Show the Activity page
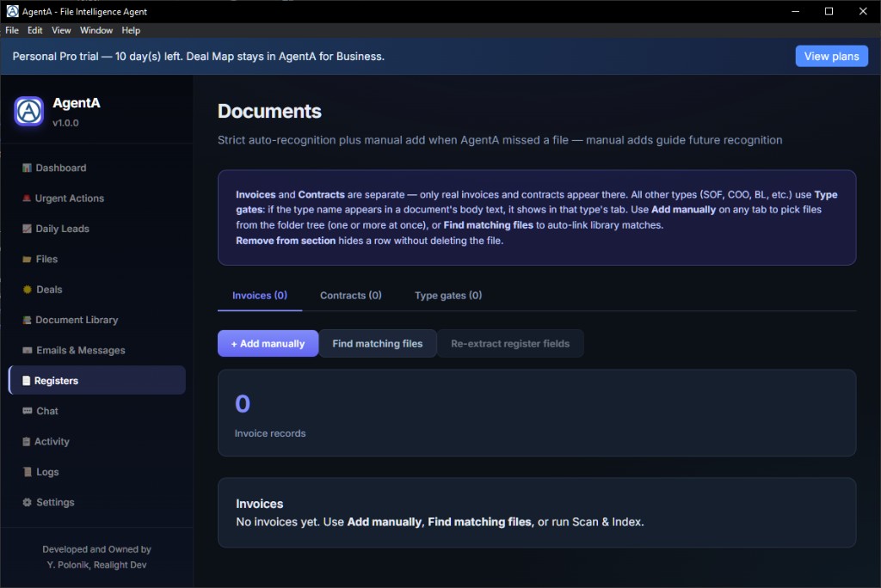 pos(97,441)
